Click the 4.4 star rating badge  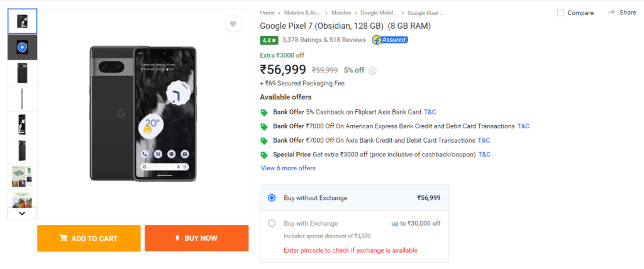click(x=269, y=40)
